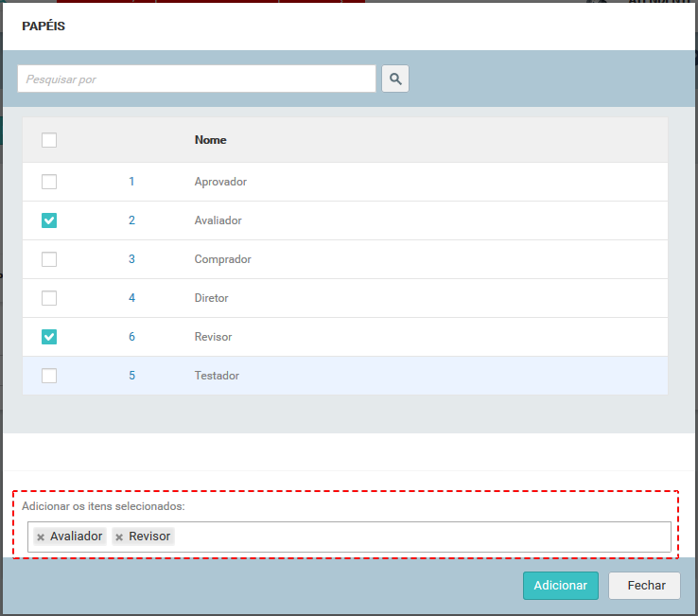Screen dimensions: 698x616
Task: Open the link number 6 for Revisor
Action: tap(131, 337)
